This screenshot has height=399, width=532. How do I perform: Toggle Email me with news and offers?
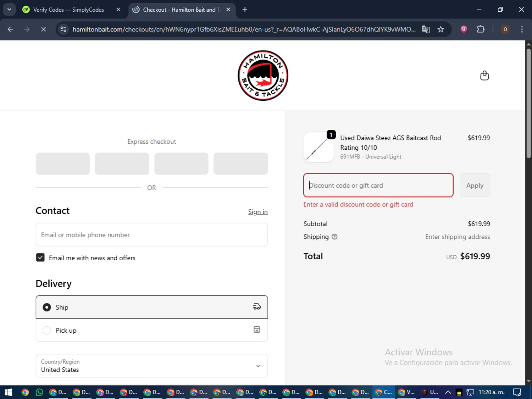click(x=40, y=257)
